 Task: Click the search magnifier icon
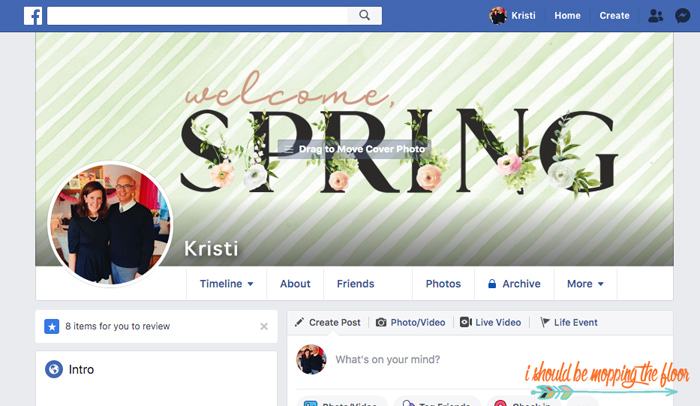365,16
